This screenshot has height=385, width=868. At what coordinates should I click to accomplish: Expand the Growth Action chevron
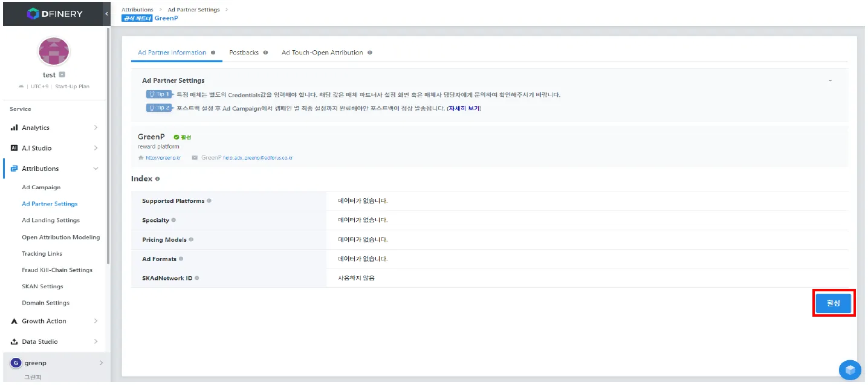[96, 321]
